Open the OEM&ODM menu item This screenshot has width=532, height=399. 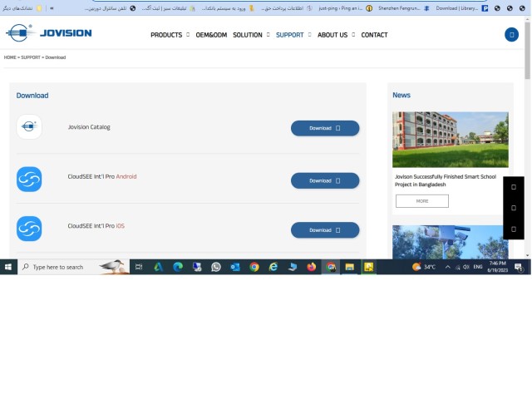(211, 35)
